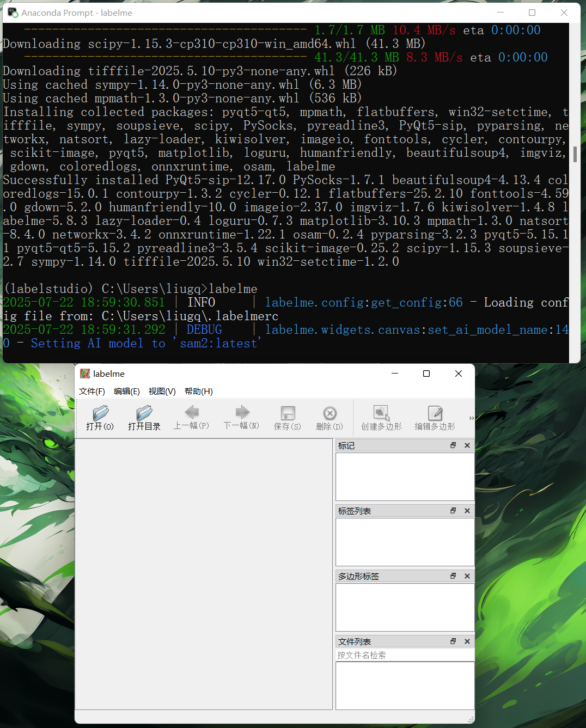Screen dimensions: 586x728
Task: Click the labelme window resize grip
Action: (x=471, y=720)
